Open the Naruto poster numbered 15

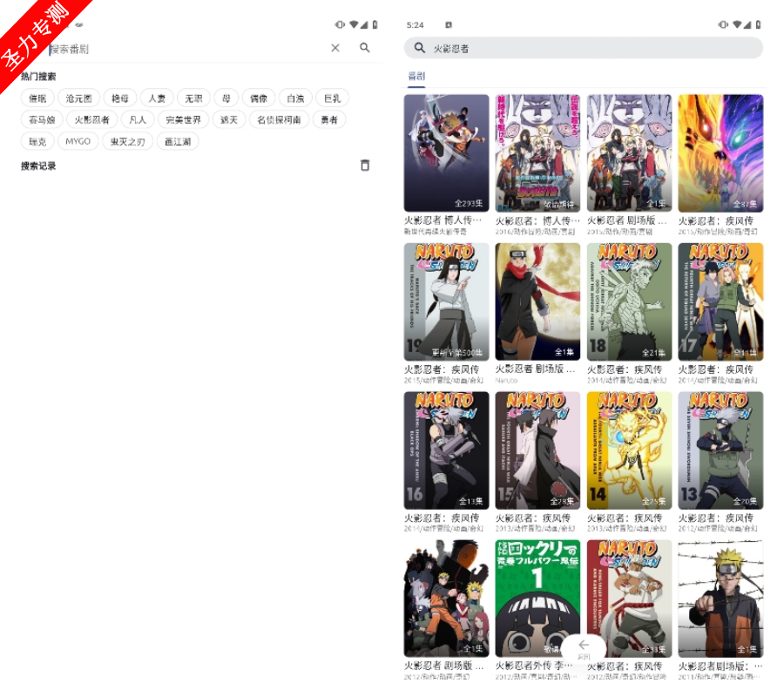pos(537,450)
